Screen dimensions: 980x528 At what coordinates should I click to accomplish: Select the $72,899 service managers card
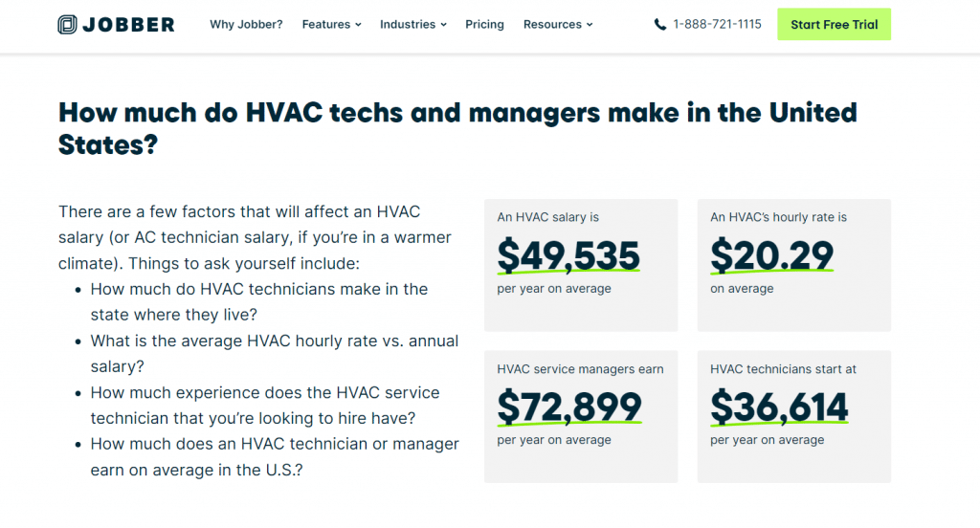coord(581,416)
